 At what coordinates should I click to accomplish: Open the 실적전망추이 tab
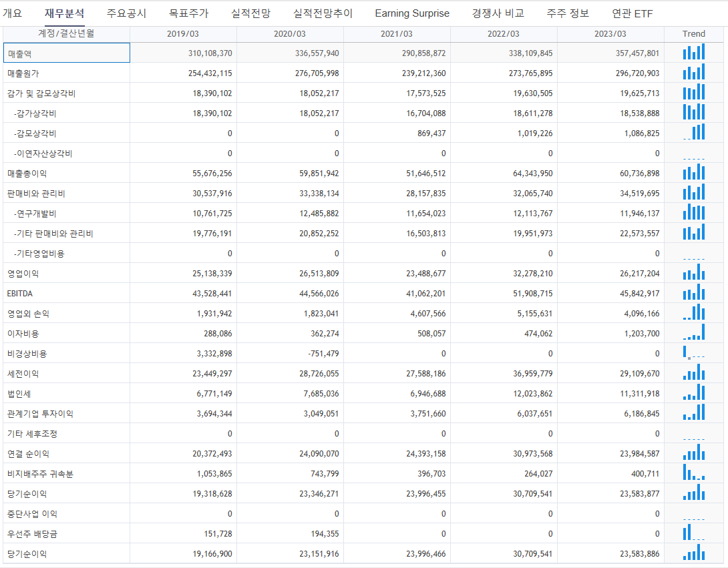pos(323,13)
